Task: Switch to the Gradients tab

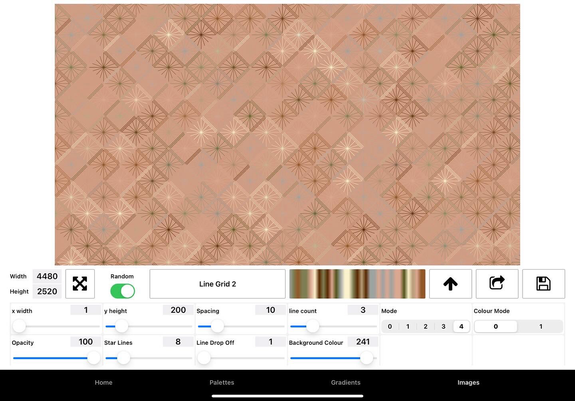Action: coord(345,382)
